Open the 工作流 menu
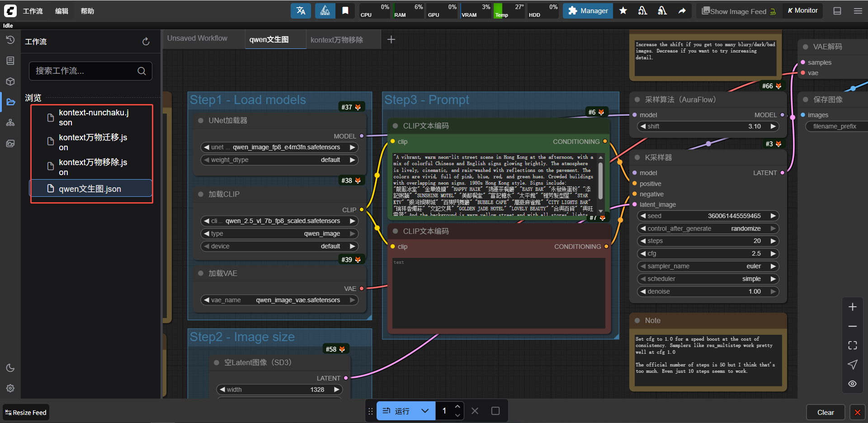 (33, 11)
